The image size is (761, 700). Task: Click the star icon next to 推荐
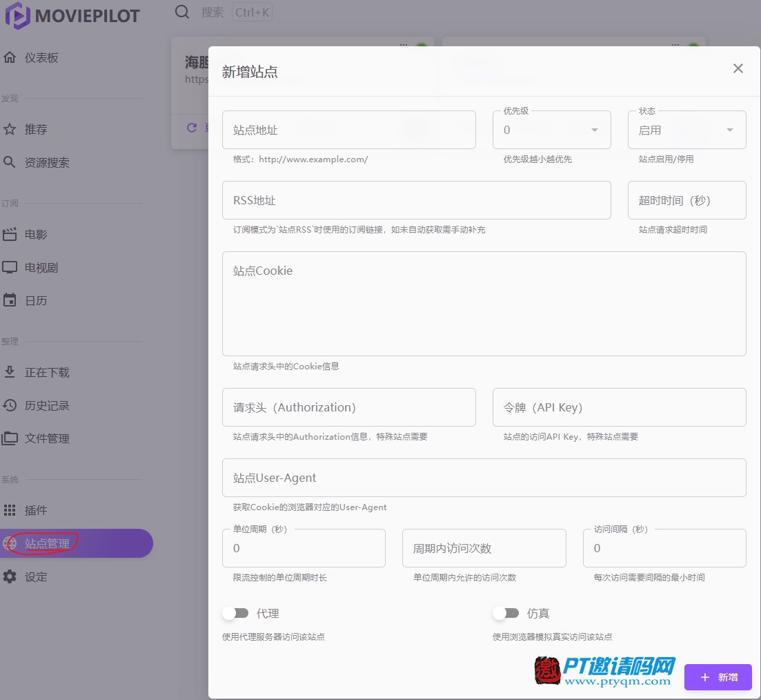[10, 129]
